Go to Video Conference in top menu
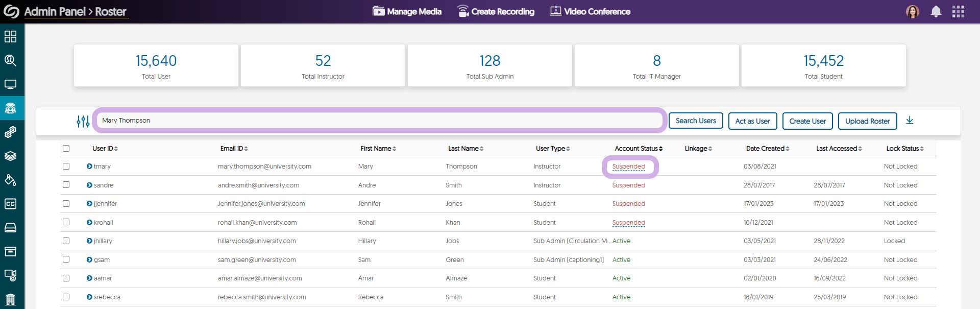 [x=590, y=12]
